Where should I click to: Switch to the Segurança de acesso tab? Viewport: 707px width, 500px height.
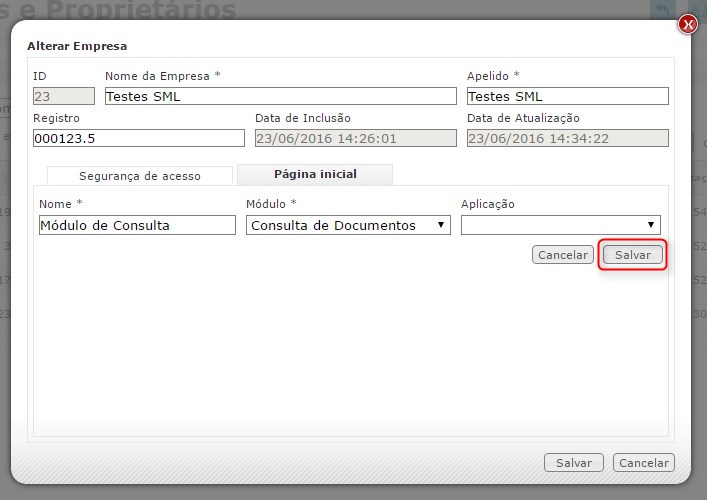[140, 175]
